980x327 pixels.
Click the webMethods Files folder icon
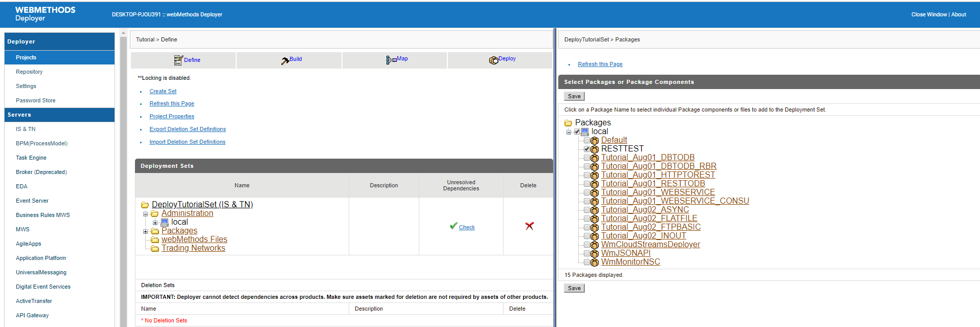coord(155,240)
